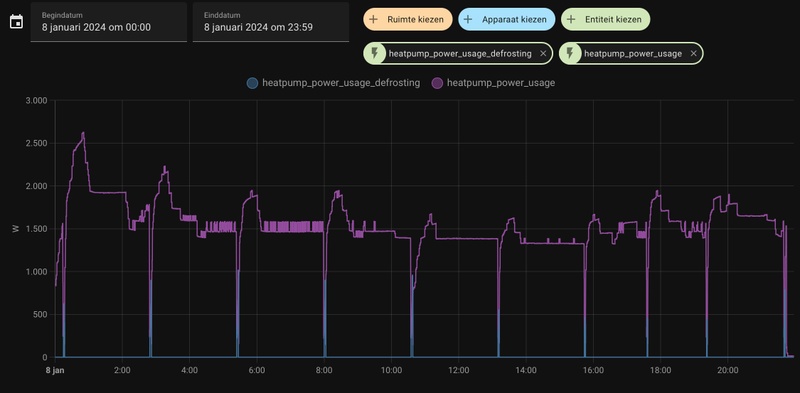Click the Entiteit kiezen button
This screenshot has height=393, width=800.
[x=606, y=19]
